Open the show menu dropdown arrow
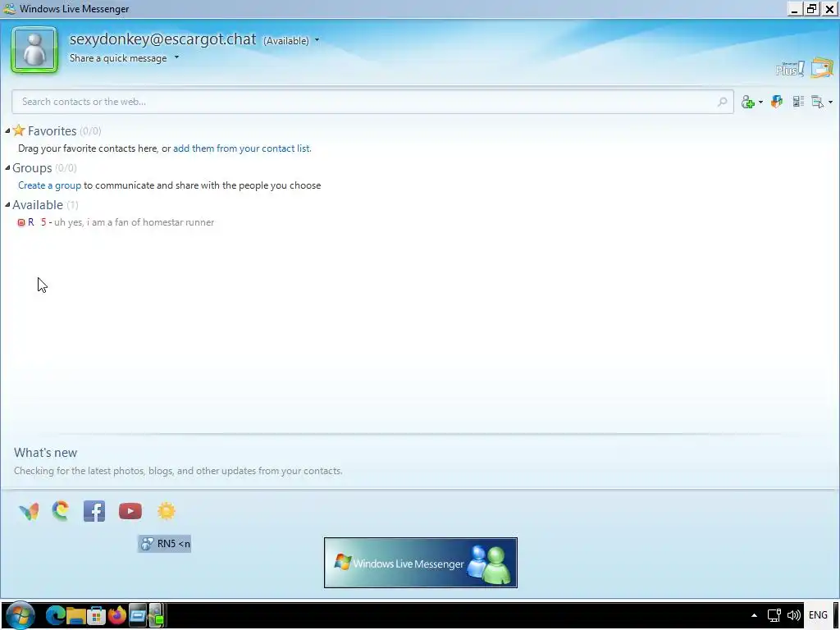Image resolution: width=840 pixels, height=630 pixels. pyautogui.click(x=830, y=103)
